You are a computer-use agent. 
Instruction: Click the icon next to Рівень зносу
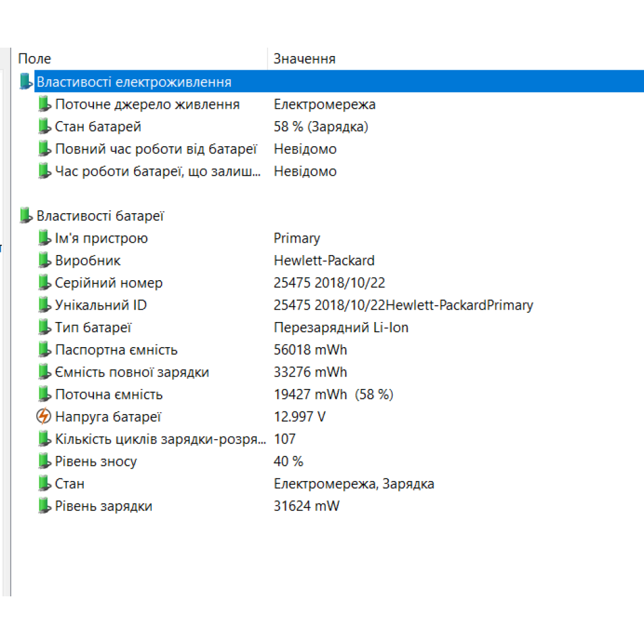click(x=44, y=461)
